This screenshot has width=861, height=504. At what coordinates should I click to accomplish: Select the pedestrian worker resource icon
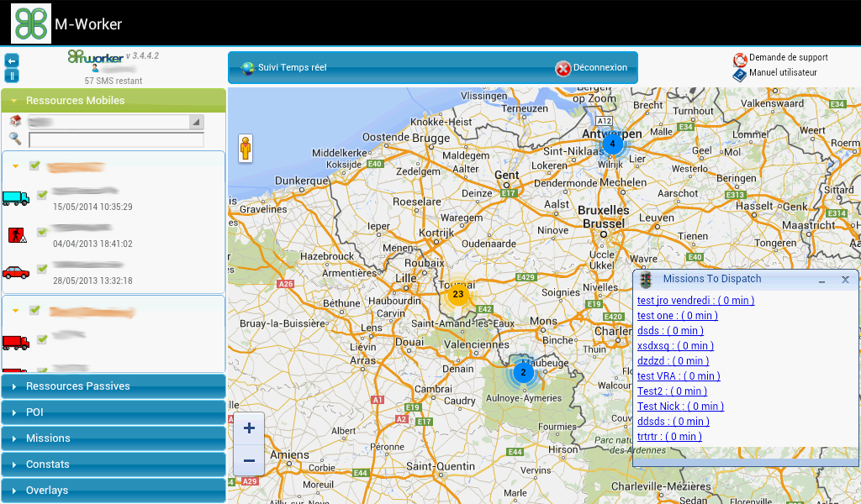(17, 235)
